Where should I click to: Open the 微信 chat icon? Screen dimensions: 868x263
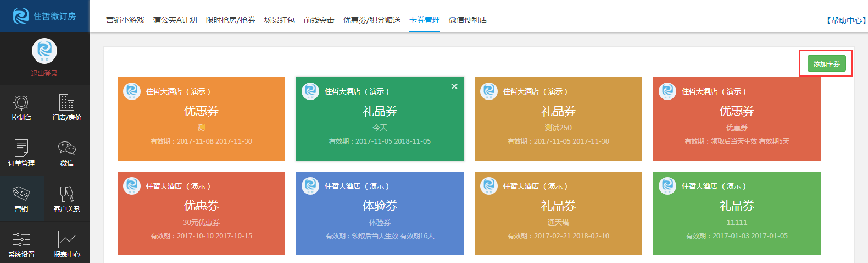67,148
